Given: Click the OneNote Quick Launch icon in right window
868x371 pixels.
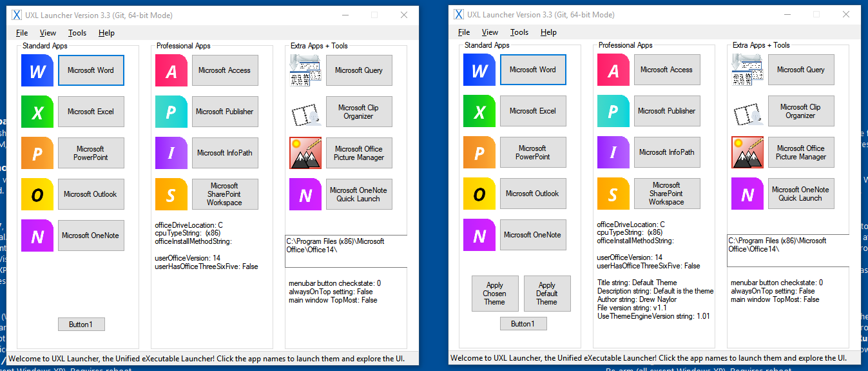Looking at the screenshot, I should click(747, 194).
